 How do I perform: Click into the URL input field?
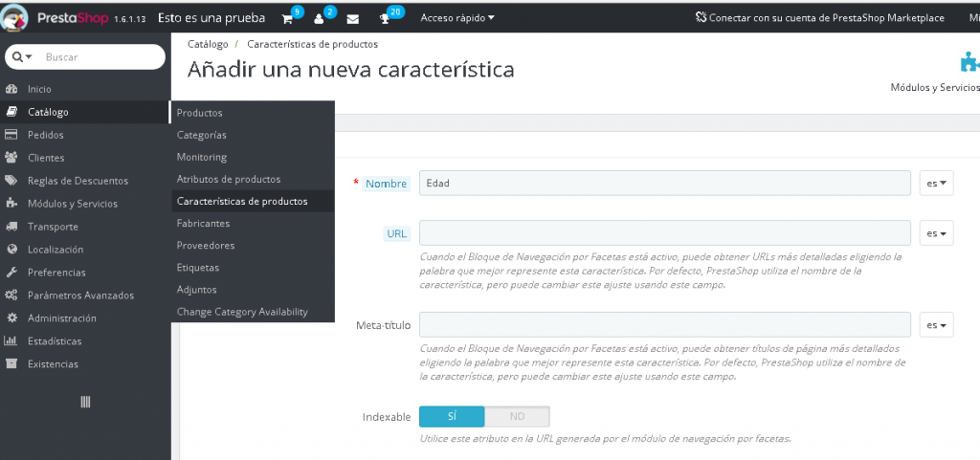(664, 233)
